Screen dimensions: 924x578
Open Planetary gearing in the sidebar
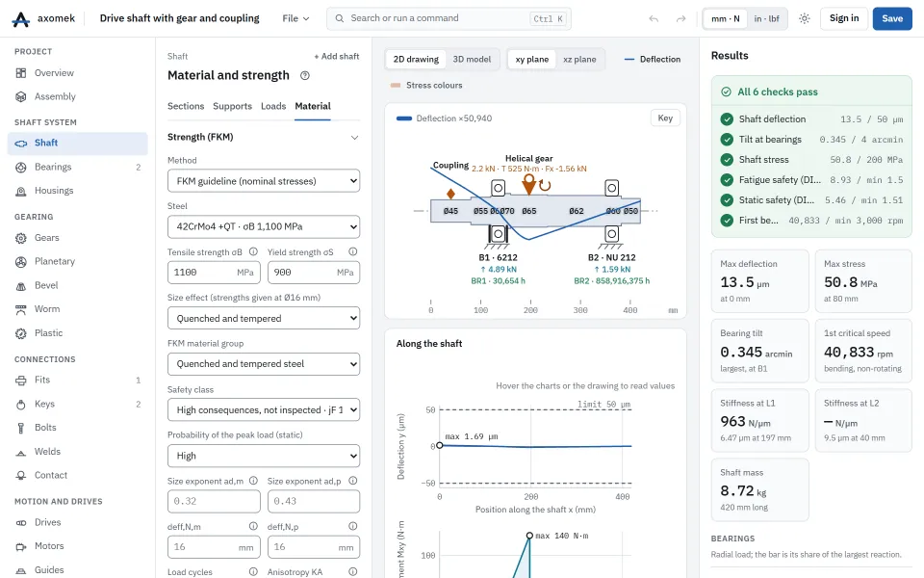pyautogui.click(x=78, y=261)
